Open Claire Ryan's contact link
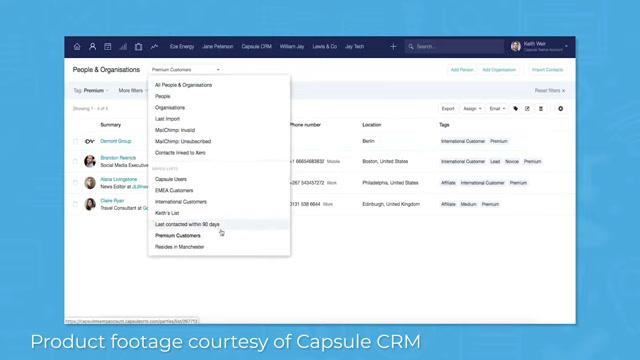The width and height of the screenshot is (640, 360). [112, 200]
